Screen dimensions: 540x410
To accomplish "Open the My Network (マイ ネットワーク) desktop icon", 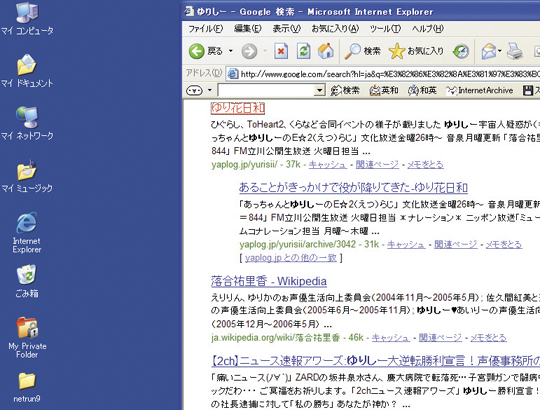I will point(27,123).
